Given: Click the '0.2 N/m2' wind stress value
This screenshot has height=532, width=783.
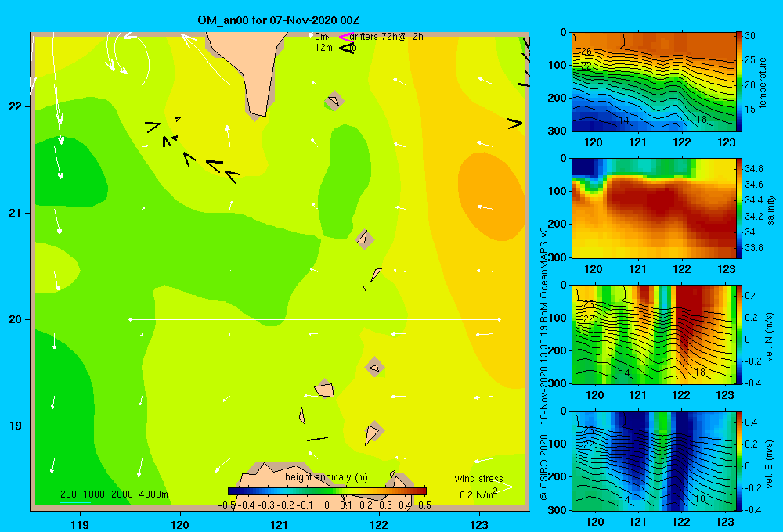Looking at the screenshot, I should (x=478, y=494).
